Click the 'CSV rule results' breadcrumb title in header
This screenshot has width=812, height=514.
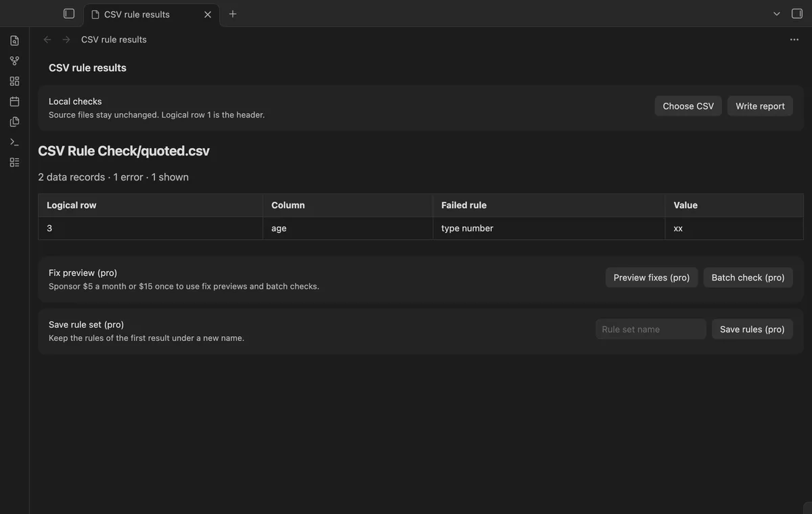pos(114,39)
